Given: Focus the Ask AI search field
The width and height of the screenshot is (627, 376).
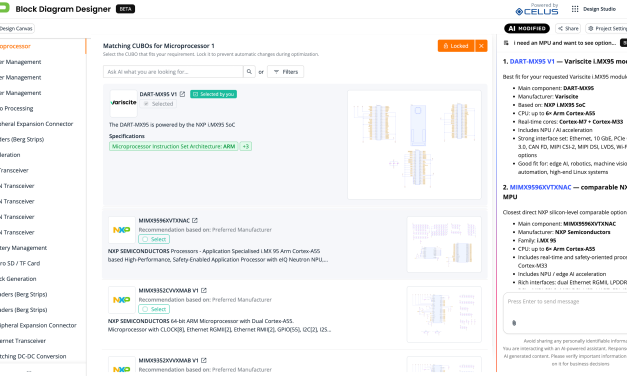Looking at the screenshot, I should point(173,72).
